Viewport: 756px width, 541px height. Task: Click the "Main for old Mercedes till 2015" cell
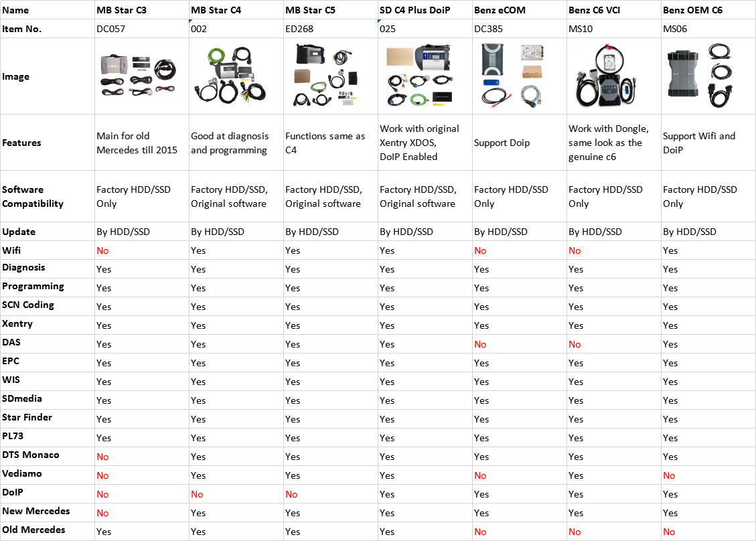point(137,143)
